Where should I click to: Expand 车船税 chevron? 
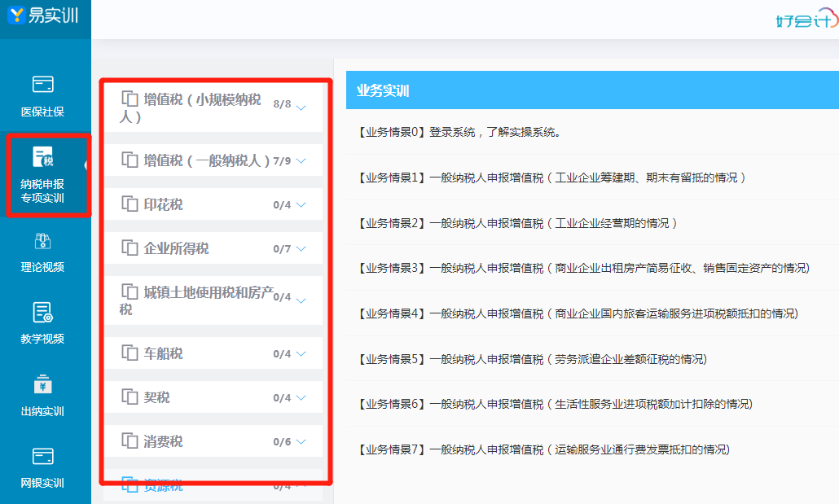coord(301,353)
